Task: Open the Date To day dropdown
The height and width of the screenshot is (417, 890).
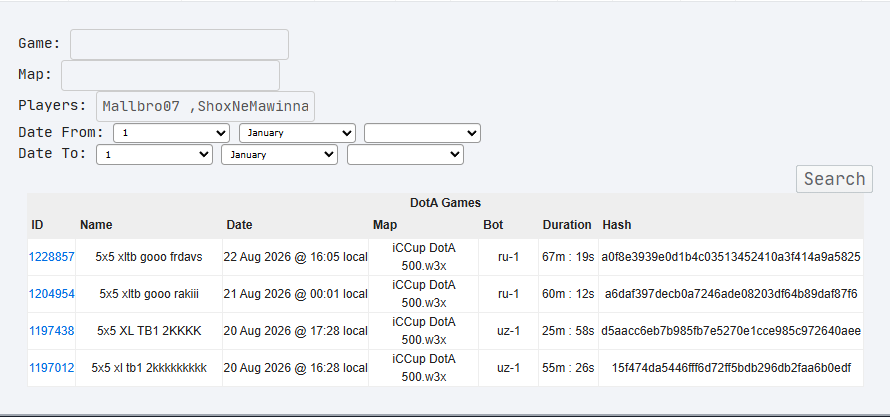Action: 154,154
